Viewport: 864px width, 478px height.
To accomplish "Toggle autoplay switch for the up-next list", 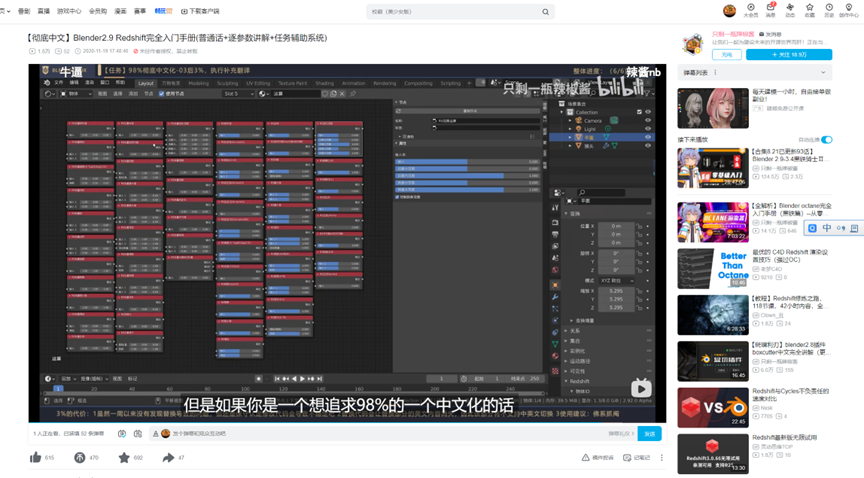I will [x=827, y=139].
